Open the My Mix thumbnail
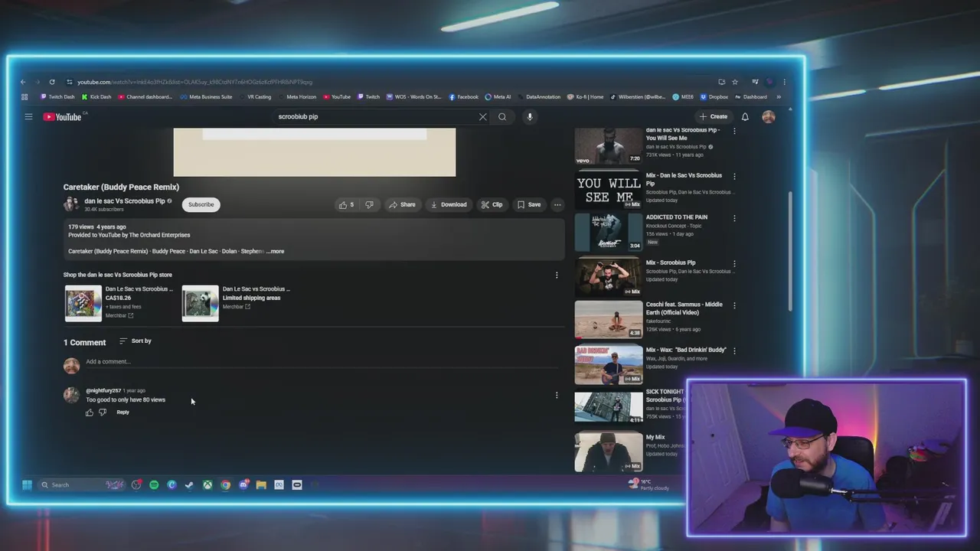This screenshot has height=551, width=980. (609, 452)
